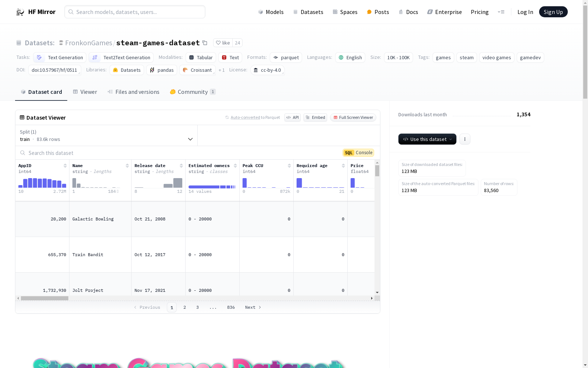Image resolution: width=588 pixels, height=368 pixels.
Task: Sort by Peak CCU column arrows
Action: [289, 166]
